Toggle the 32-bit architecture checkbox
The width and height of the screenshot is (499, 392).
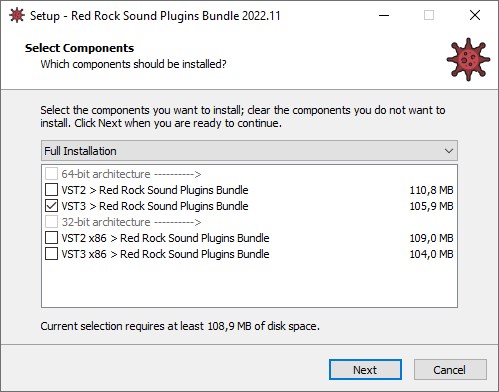click(51, 222)
